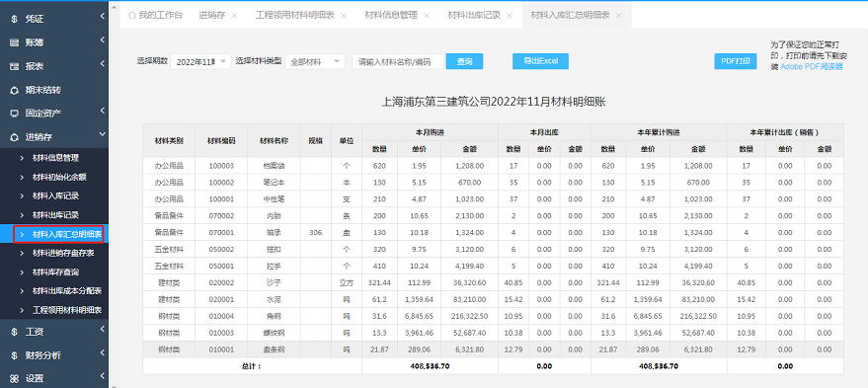Open the 选择期数 period dropdown
Viewport: 868px width, 388px height.
(x=200, y=61)
